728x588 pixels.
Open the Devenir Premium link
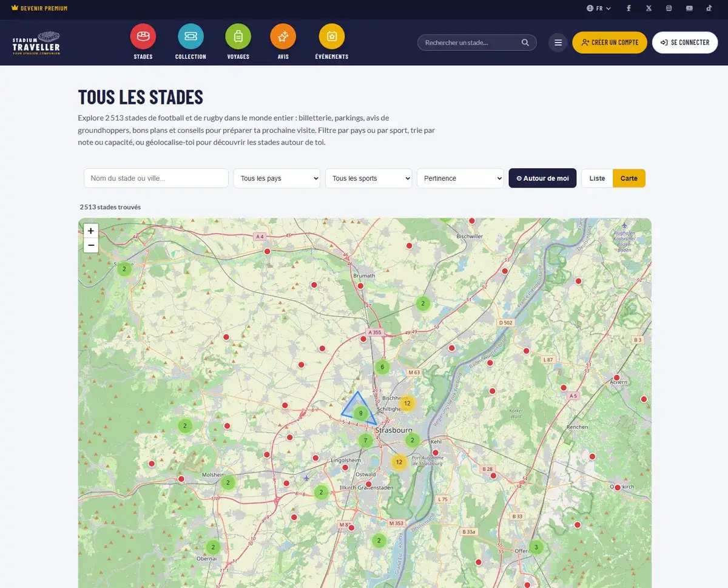(x=39, y=8)
